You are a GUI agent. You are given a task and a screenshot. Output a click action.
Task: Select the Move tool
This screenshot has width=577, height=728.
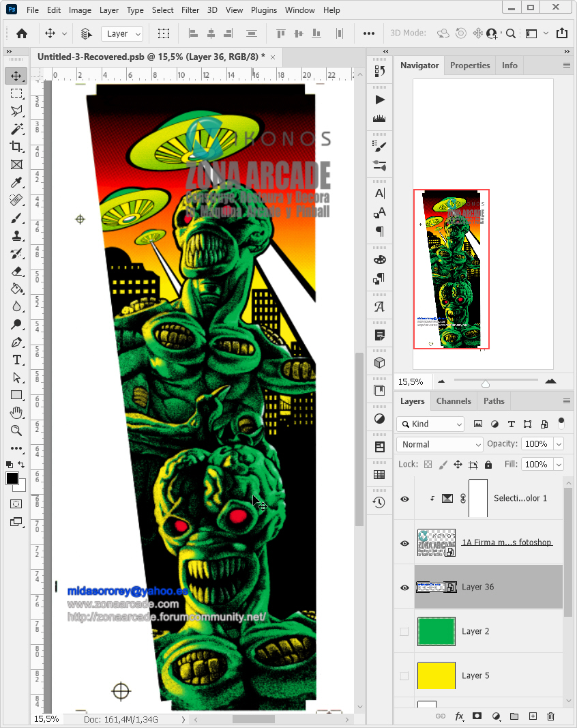pos(16,76)
